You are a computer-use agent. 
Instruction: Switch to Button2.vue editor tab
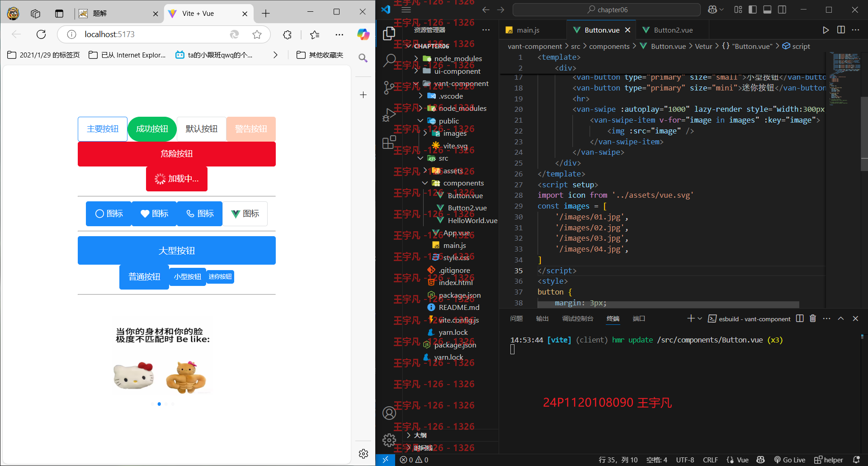(673, 30)
